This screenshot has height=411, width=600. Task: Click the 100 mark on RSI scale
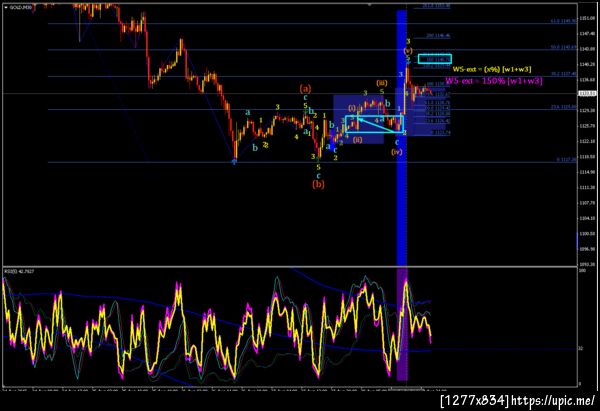582,271
